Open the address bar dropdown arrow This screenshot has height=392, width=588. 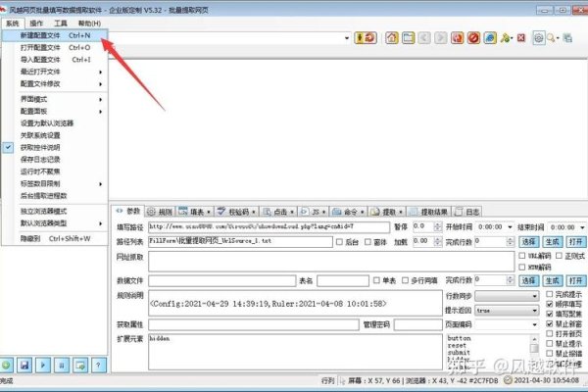(347, 38)
